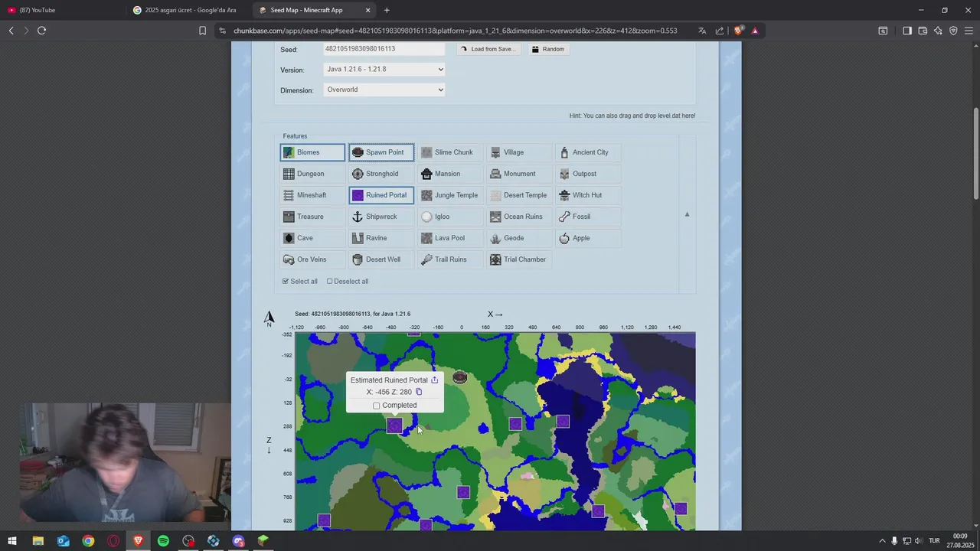This screenshot has height=551, width=980.
Task: Click the Dungeon feature icon
Action: [289, 174]
